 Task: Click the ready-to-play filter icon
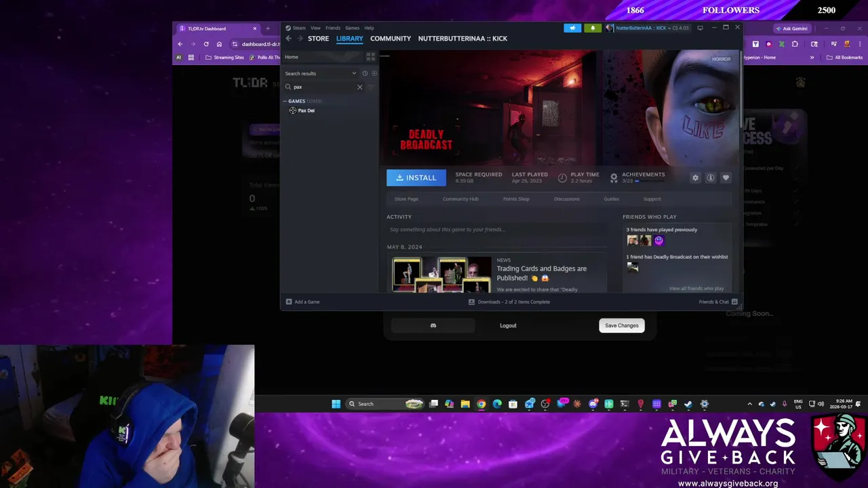374,73
